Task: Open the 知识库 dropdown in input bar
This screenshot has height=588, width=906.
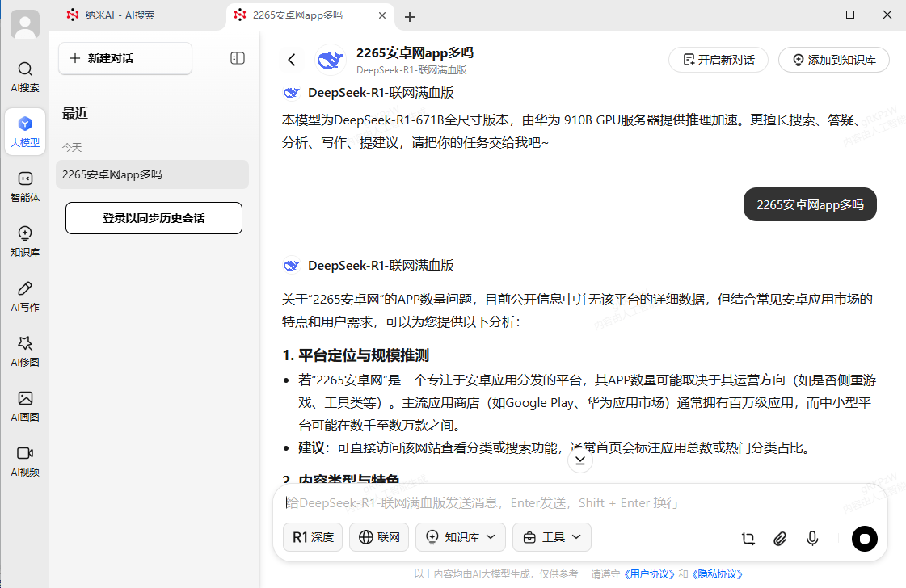Action: point(460,536)
